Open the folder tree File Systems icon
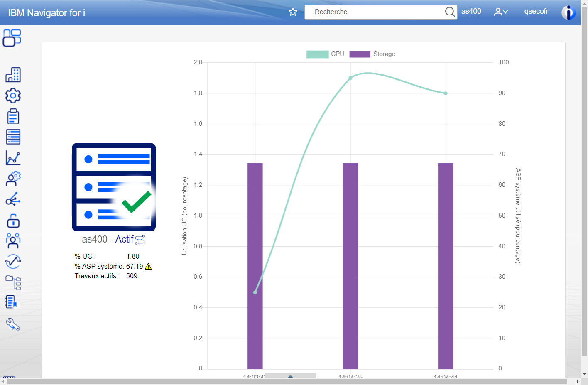Image resolution: width=588 pixels, height=385 pixels. click(x=13, y=282)
